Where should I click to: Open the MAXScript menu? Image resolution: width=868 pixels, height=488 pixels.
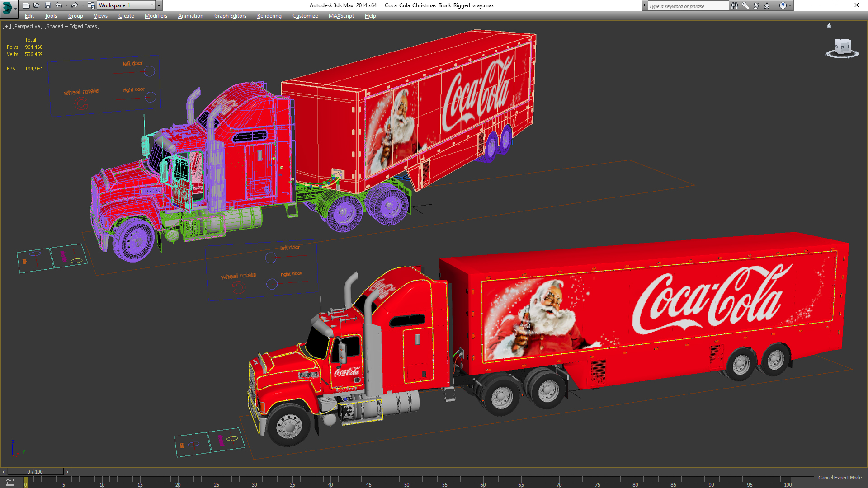pos(341,16)
